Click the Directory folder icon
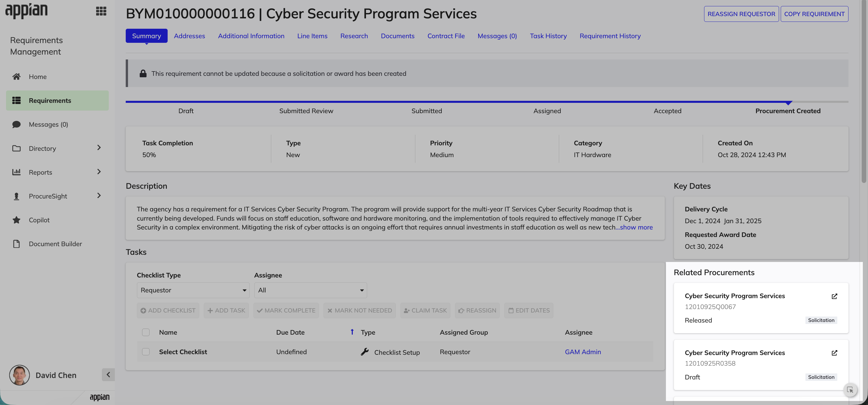 click(17, 148)
